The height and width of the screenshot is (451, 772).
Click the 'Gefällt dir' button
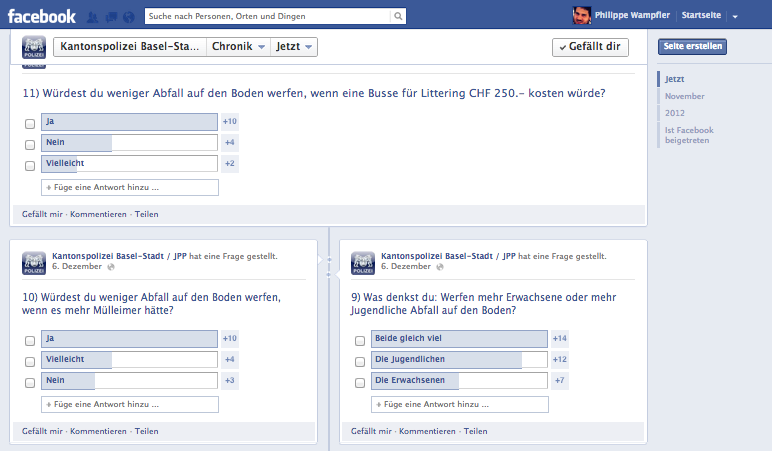coord(590,47)
